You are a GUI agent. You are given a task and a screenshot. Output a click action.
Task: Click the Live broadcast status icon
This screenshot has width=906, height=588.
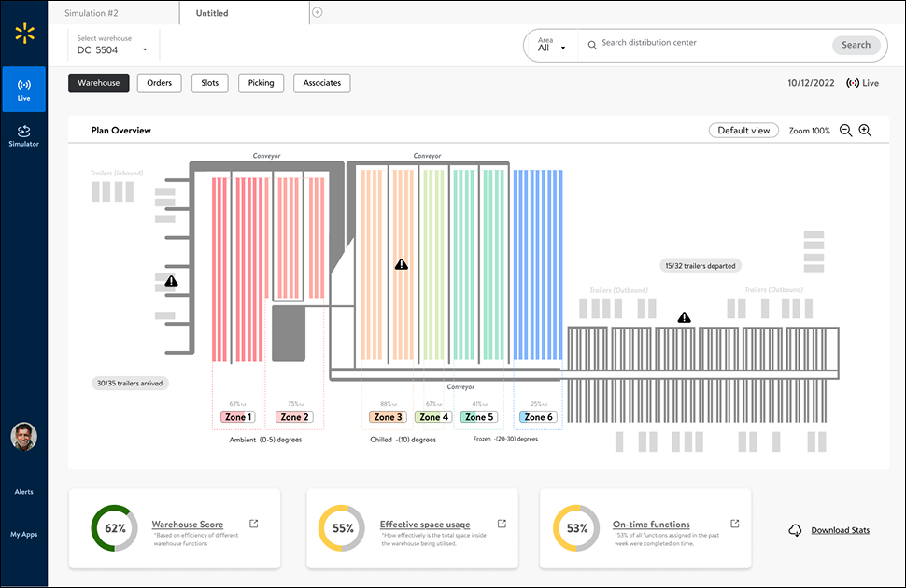[852, 83]
